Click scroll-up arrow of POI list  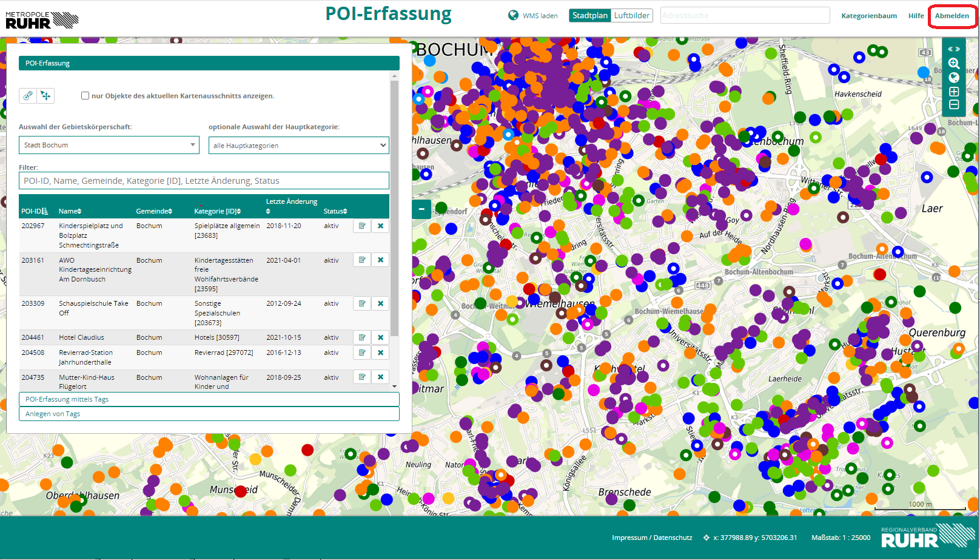pos(394,76)
